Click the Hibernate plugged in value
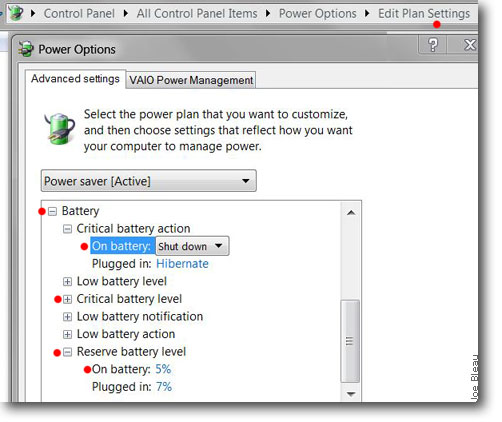This screenshot has height=422, width=502. click(182, 264)
